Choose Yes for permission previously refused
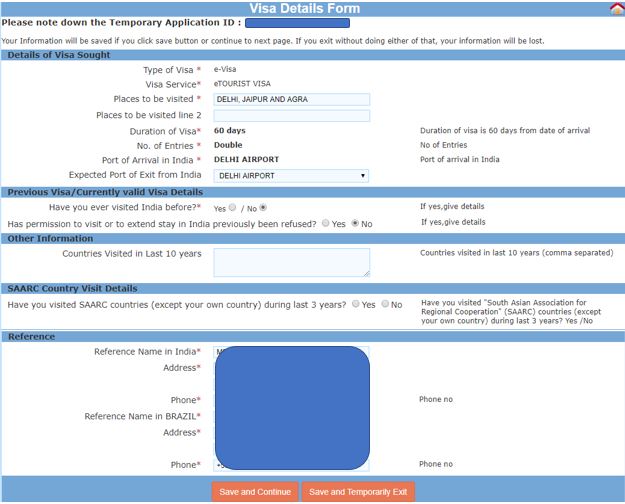This screenshot has height=504, width=625. pos(325,223)
